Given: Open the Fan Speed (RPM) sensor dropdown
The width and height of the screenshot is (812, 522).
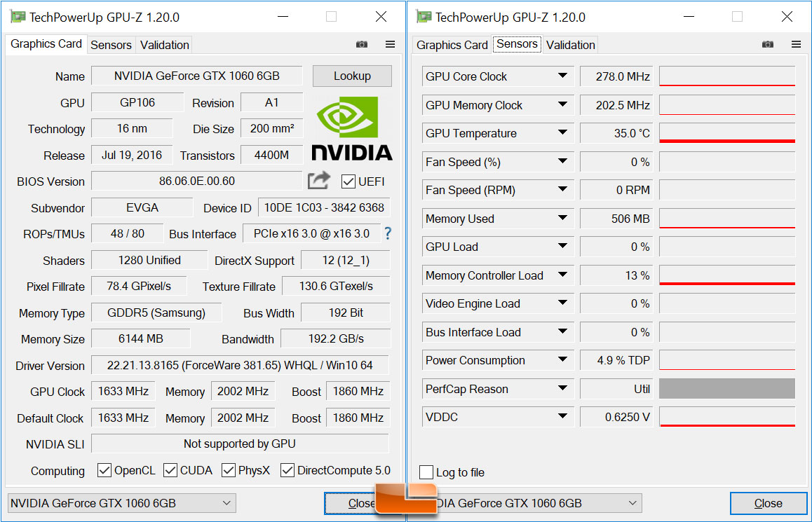Looking at the screenshot, I should (x=562, y=190).
